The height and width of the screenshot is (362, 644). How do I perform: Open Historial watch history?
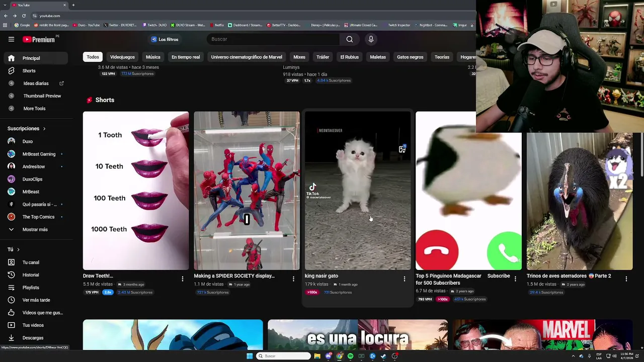[35, 275]
